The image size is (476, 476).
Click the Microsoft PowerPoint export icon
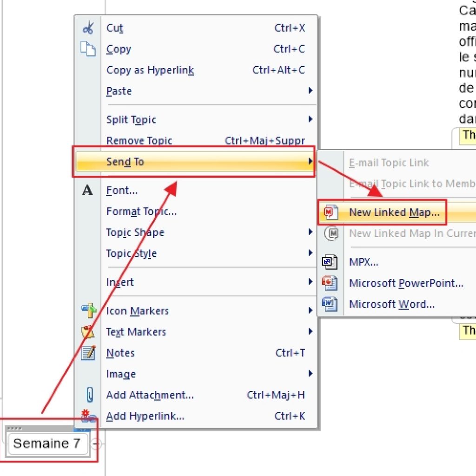[330, 283]
